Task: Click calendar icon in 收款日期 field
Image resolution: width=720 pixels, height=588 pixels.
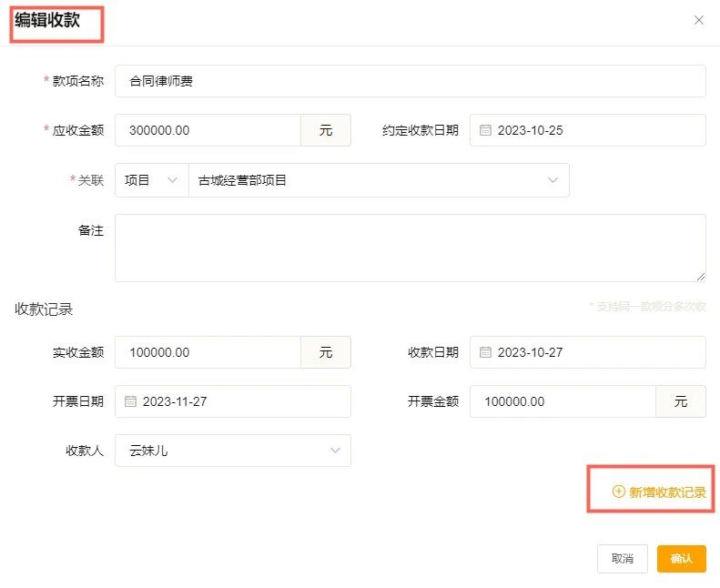Action: click(x=485, y=352)
